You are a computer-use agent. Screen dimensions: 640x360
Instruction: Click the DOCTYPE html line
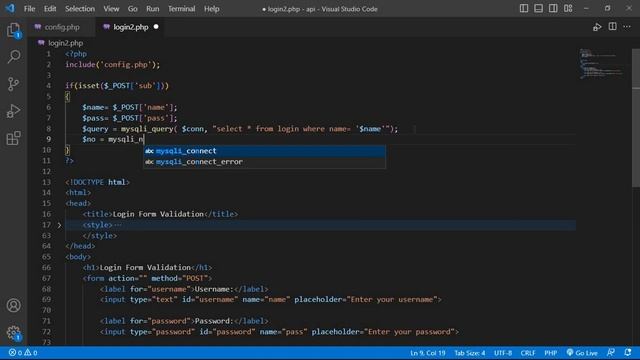click(x=97, y=182)
